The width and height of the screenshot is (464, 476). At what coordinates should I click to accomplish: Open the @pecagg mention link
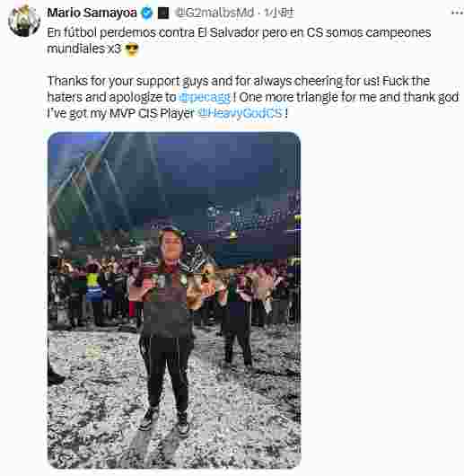(205, 97)
